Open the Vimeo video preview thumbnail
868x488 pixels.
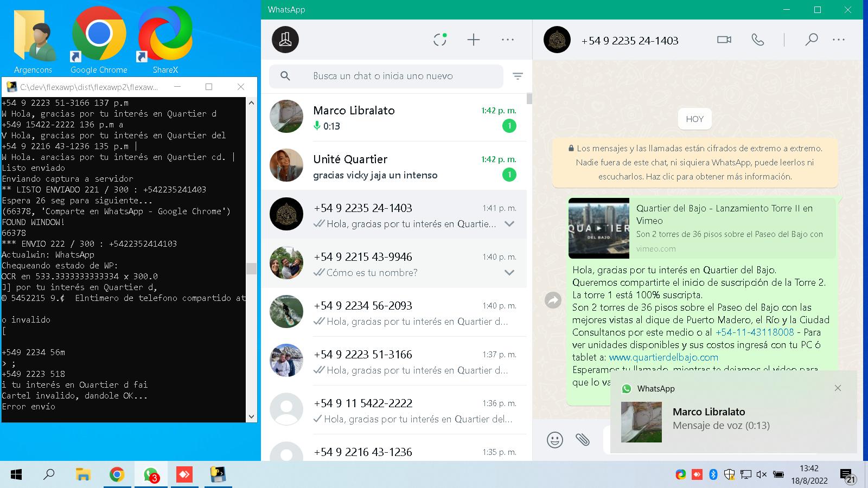point(599,228)
